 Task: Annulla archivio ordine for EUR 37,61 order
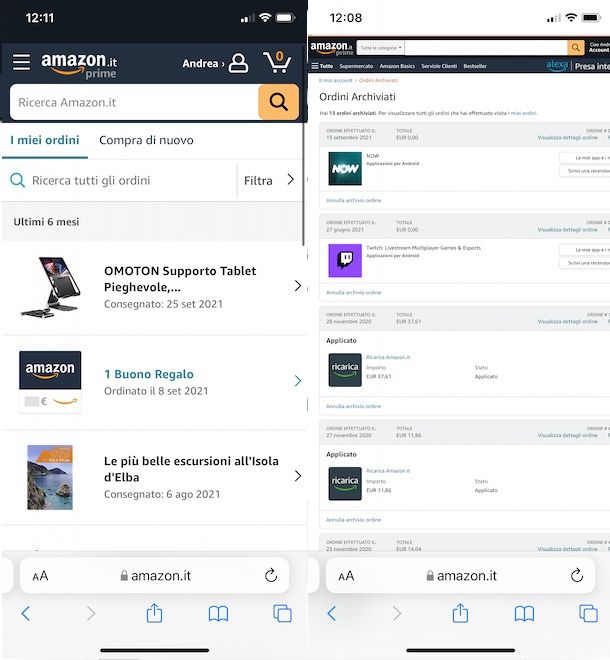point(354,406)
